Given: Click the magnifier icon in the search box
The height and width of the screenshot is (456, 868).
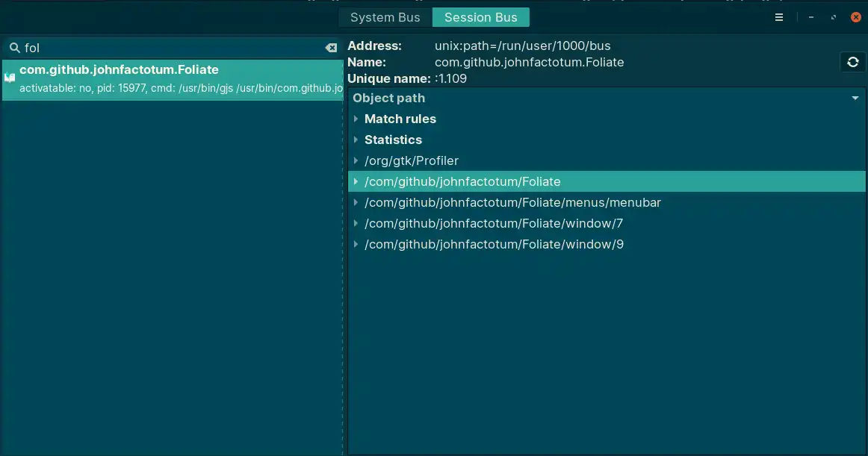Looking at the screenshot, I should [x=14, y=48].
